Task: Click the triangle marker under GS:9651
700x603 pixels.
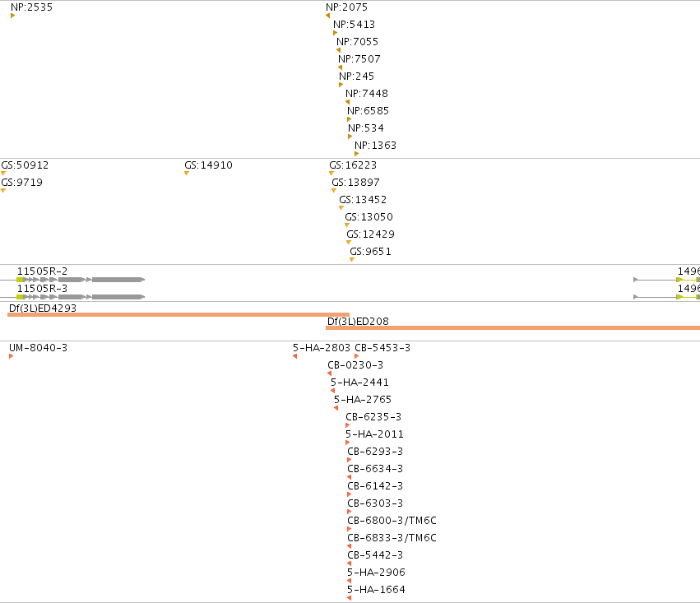Action: click(x=352, y=260)
